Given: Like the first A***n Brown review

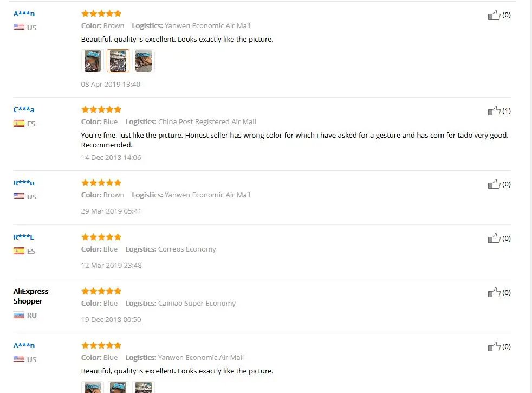Looking at the screenshot, I should coord(494,15).
